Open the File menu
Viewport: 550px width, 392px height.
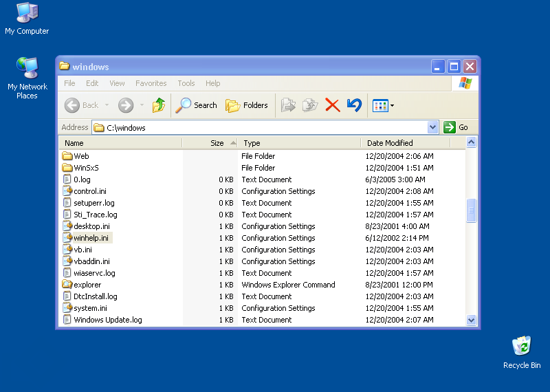[x=69, y=83]
